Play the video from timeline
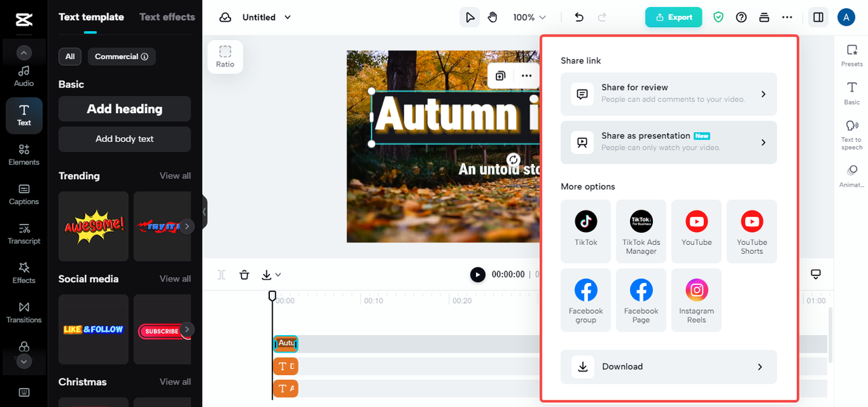Screen dimensions: 868x407 click(x=478, y=275)
